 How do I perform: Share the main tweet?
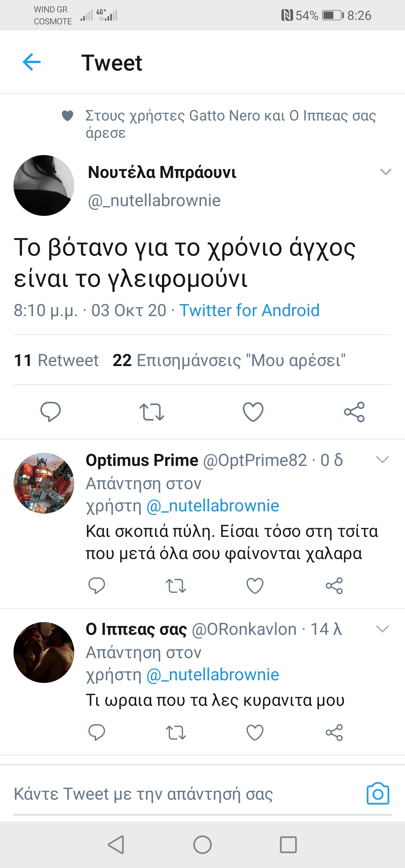coord(354,412)
